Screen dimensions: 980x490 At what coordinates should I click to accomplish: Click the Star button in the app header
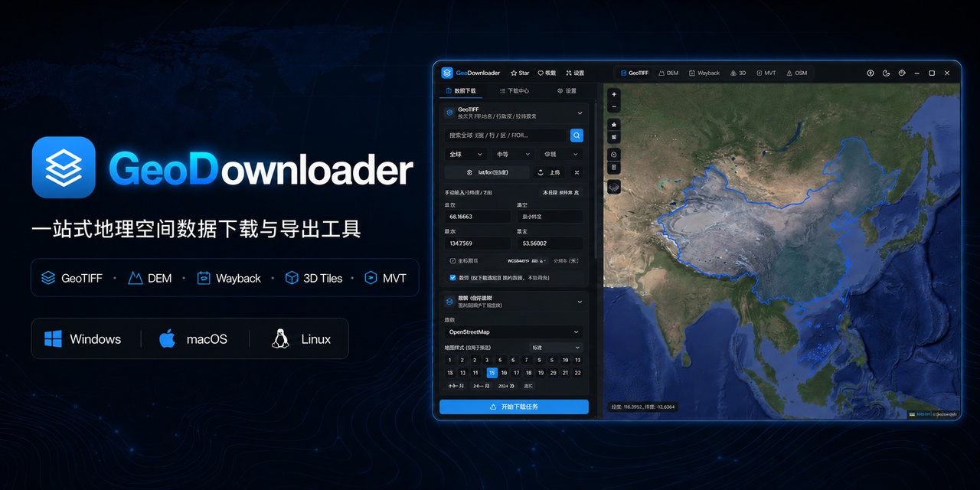click(x=520, y=73)
